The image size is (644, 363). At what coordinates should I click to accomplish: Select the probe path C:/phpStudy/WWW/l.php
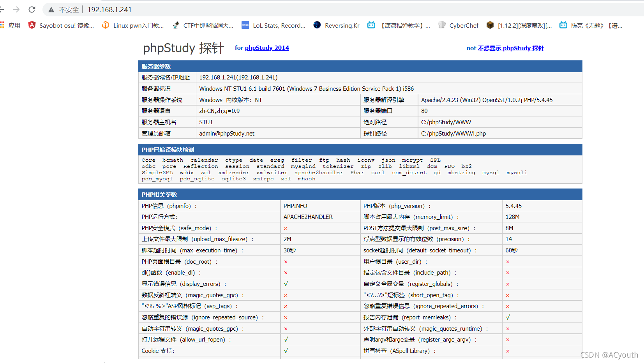[453, 134]
